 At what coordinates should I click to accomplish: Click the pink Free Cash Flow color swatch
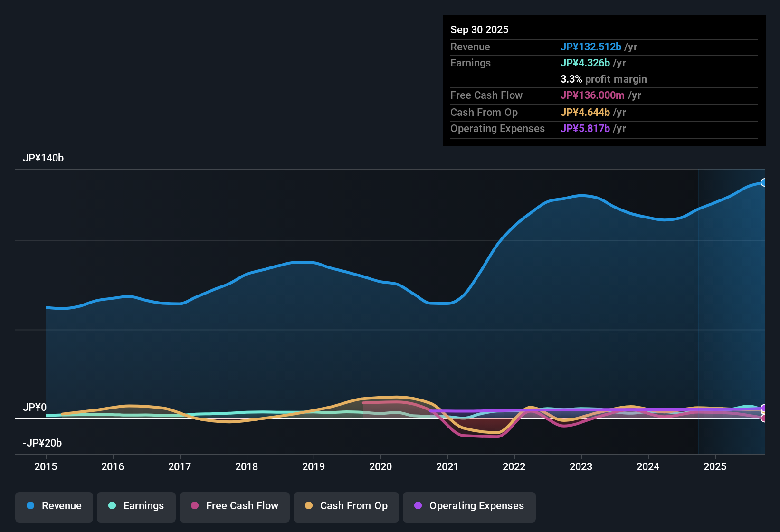(x=194, y=506)
